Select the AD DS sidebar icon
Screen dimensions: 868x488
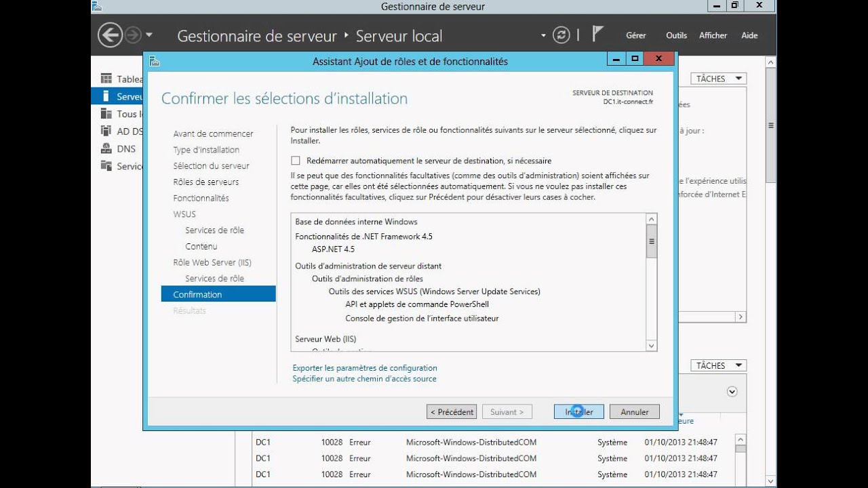click(106, 131)
